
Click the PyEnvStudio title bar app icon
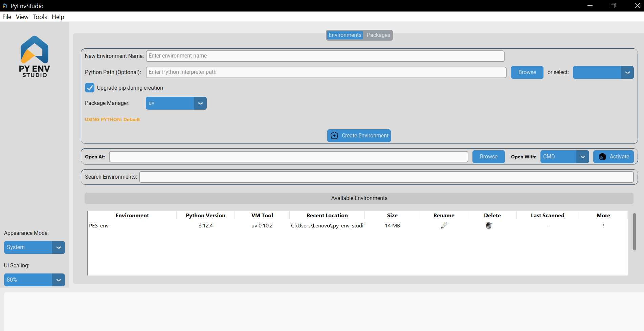(x=5, y=6)
